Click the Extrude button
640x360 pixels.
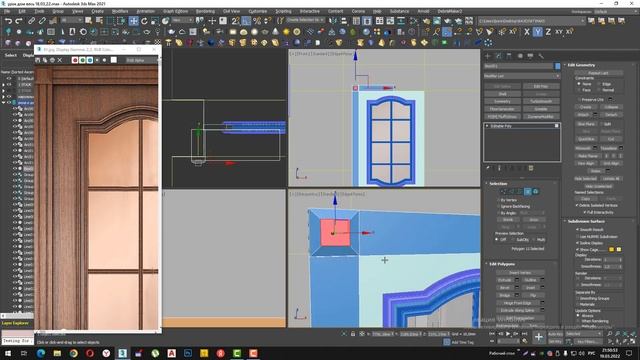pos(504,280)
